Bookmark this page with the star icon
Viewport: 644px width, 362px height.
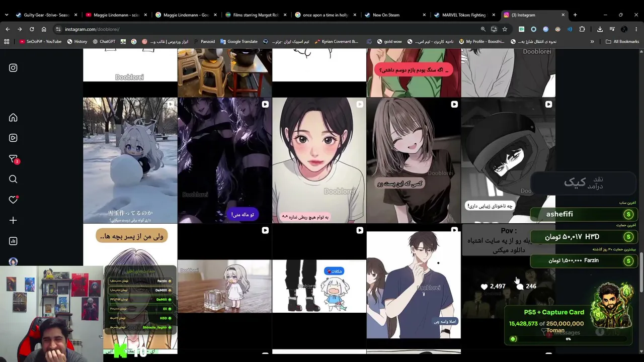[505, 29]
